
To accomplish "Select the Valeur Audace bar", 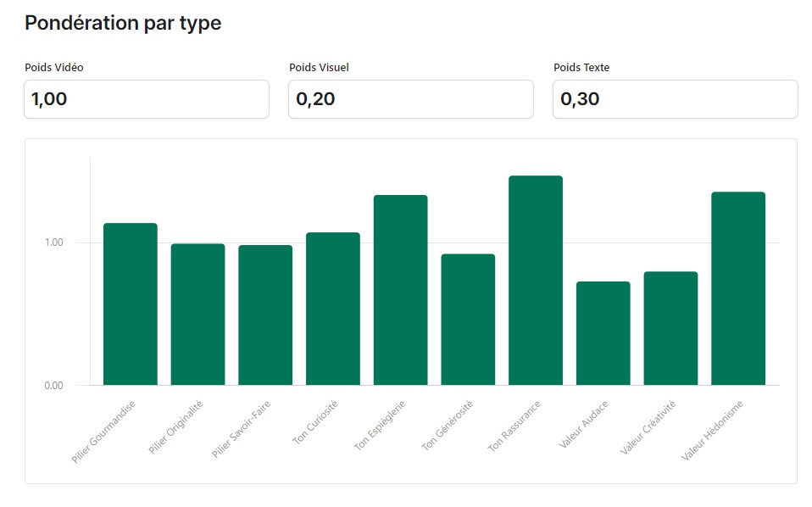I will point(603,333).
